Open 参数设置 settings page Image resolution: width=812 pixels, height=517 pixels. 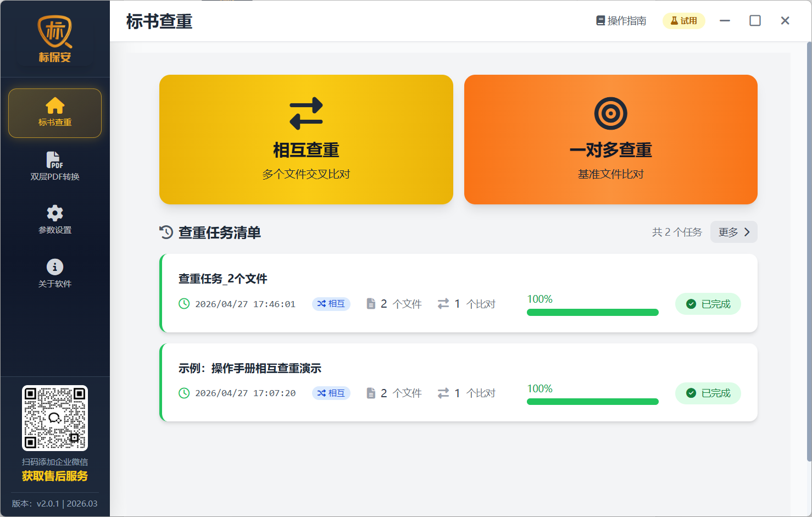pos(55,220)
